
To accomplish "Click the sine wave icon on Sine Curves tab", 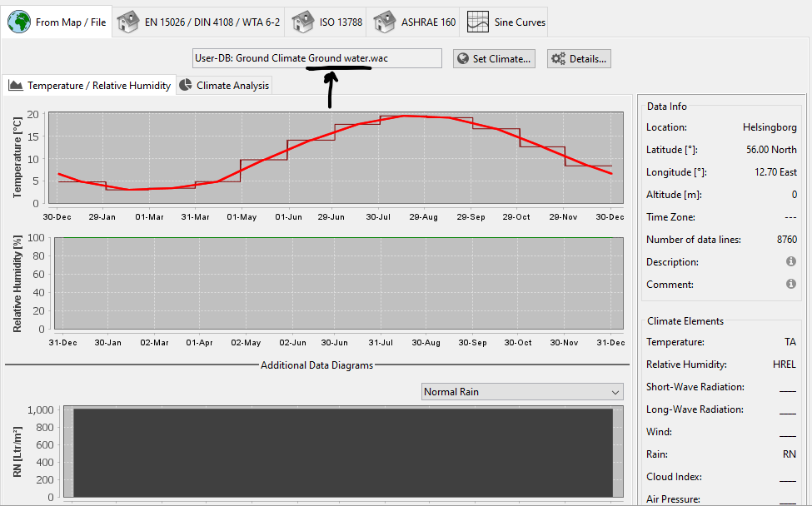I will (x=478, y=22).
